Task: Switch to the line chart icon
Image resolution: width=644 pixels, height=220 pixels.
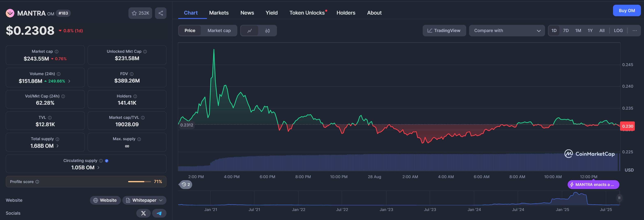Action: pos(249,31)
